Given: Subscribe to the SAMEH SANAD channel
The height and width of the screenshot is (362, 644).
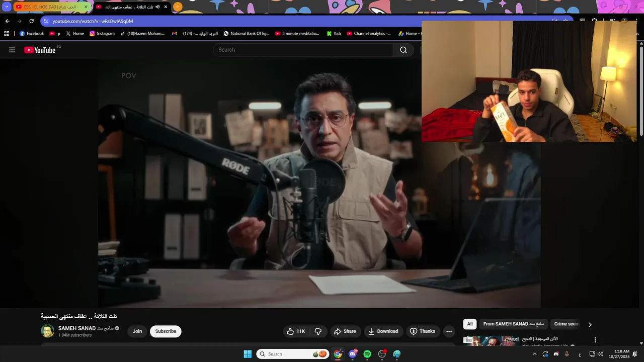Looking at the screenshot, I should tap(166, 331).
